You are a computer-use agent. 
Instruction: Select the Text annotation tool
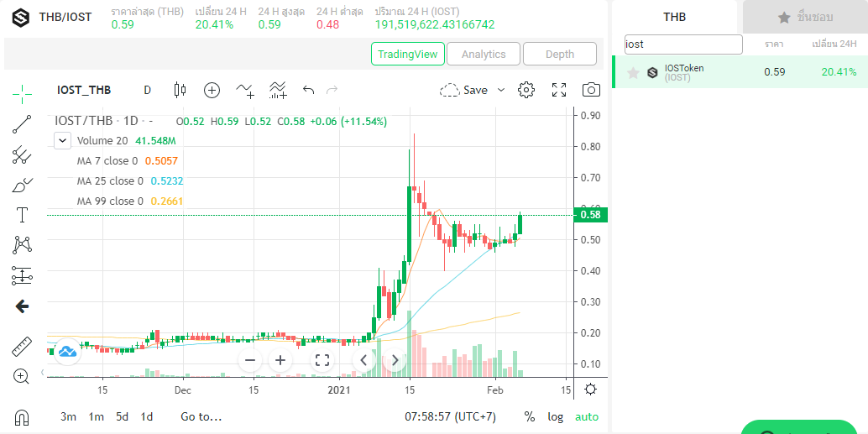coord(22,215)
